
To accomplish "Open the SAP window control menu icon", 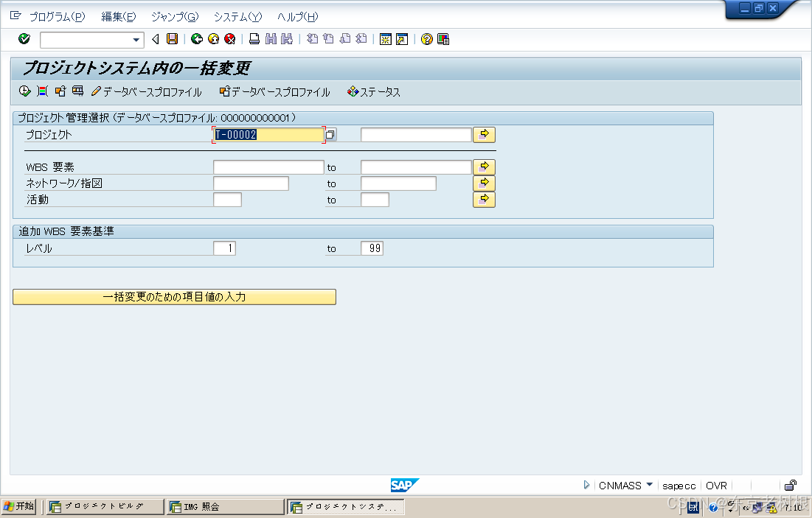I will coord(15,15).
